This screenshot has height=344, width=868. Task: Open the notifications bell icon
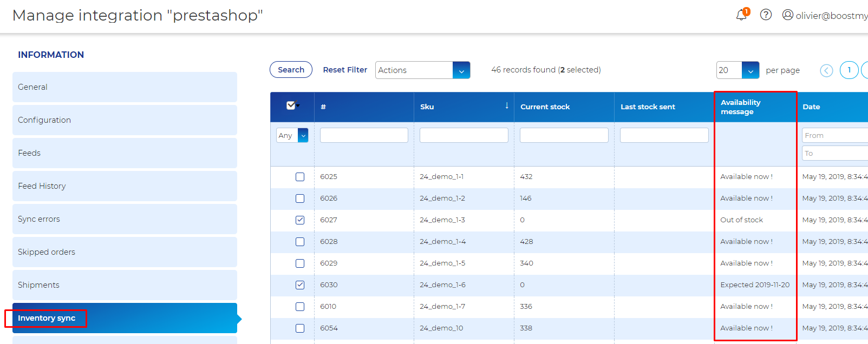click(741, 15)
